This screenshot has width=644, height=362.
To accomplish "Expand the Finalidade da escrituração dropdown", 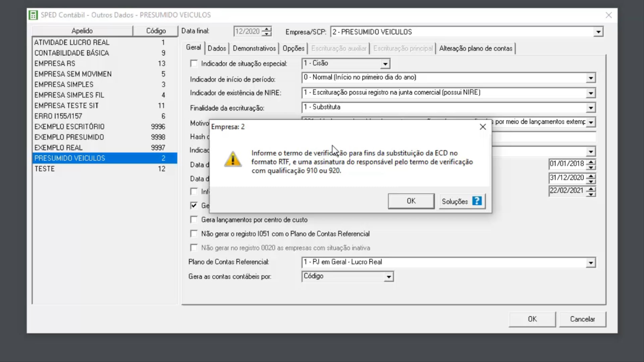I will pyautogui.click(x=592, y=107).
